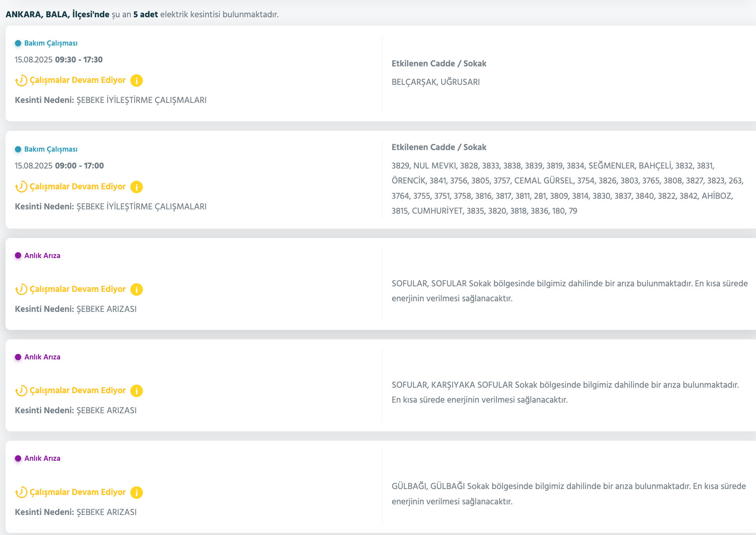Click Kesinti Nedeni ŞEBEKE ARIZASI in last card

[x=76, y=512]
